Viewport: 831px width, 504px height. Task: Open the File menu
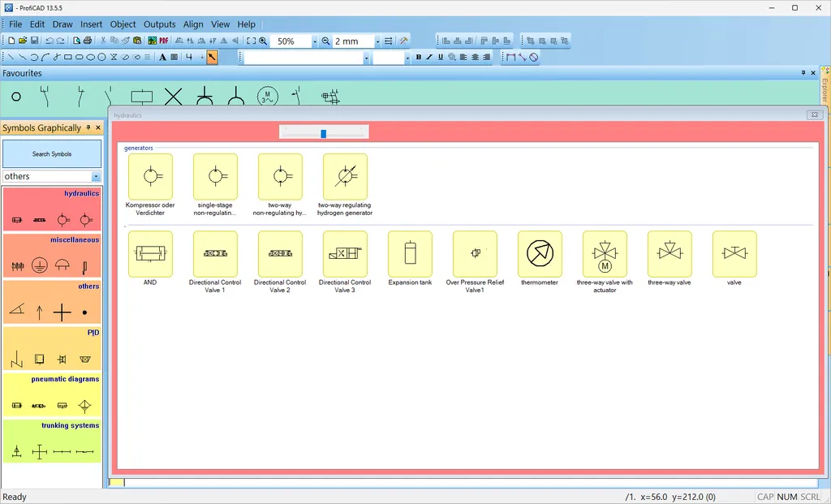click(15, 24)
